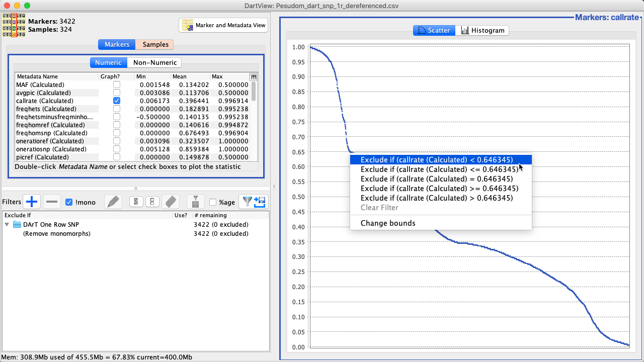Check Graph box for freqhets (Calculated)
The width and height of the screenshot is (644, 362).
pos(117,109)
